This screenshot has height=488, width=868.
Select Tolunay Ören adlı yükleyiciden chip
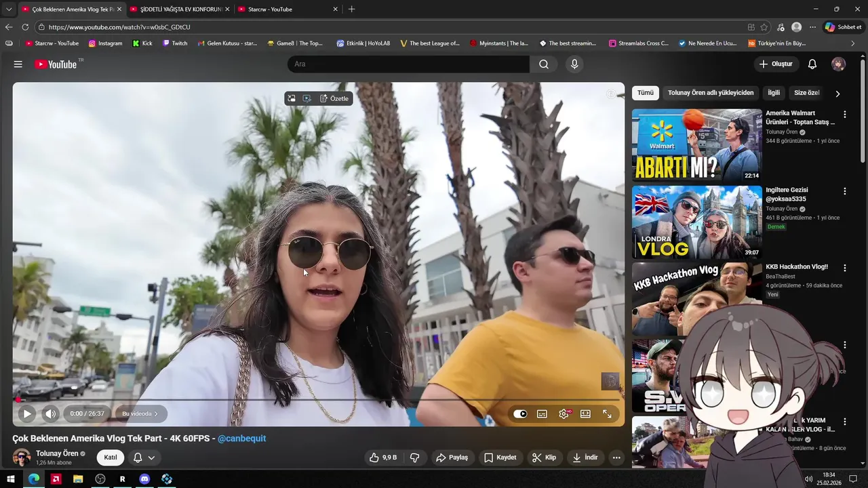[x=711, y=93]
